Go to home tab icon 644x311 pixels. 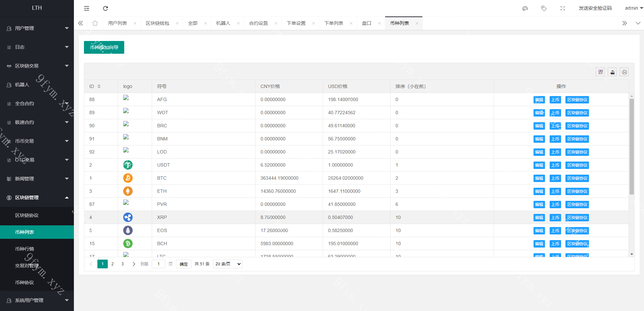click(x=95, y=23)
